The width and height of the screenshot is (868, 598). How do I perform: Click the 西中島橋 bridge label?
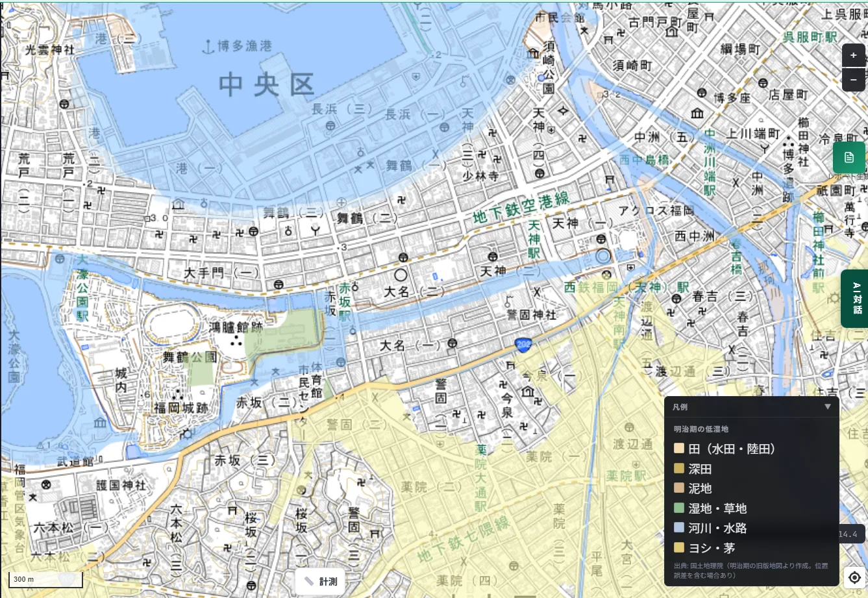[643, 160]
